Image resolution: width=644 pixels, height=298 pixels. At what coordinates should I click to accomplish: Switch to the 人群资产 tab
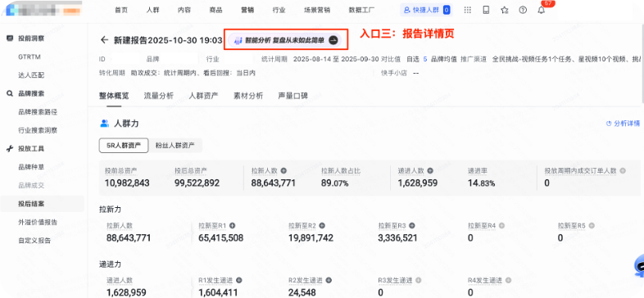click(203, 96)
